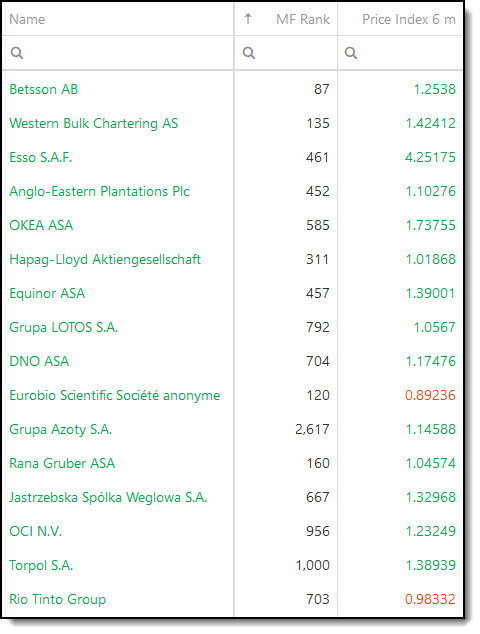Sort by Price Index 6 m header
This screenshot has height=634, width=480.
pyautogui.click(x=409, y=19)
